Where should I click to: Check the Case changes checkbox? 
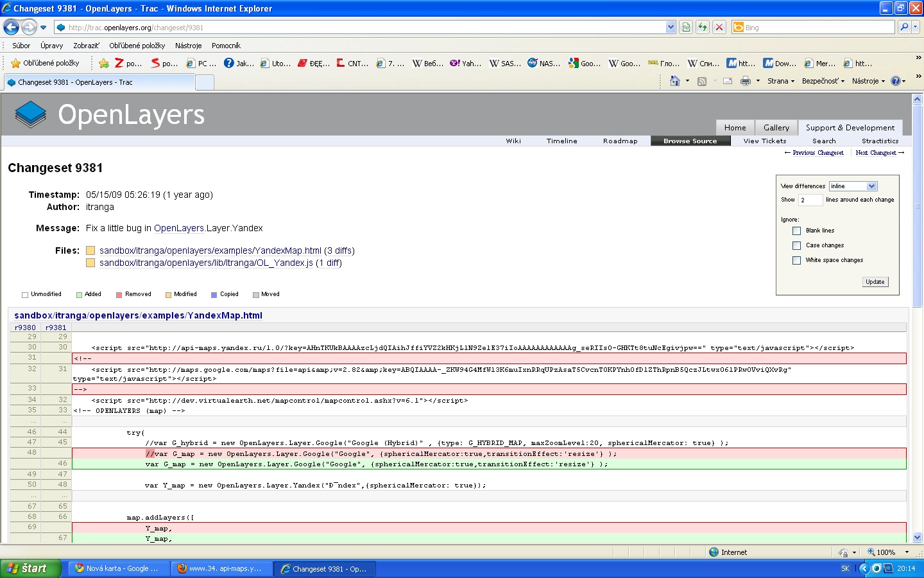(x=796, y=245)
